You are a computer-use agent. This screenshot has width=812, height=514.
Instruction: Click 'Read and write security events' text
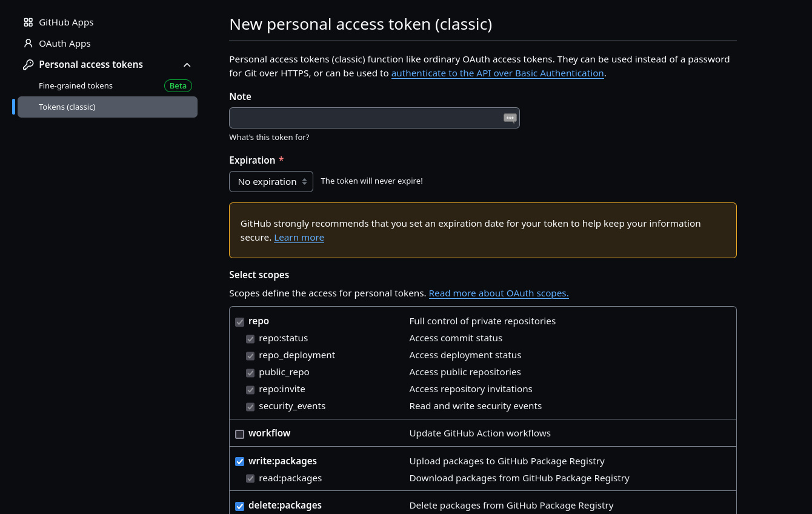click(476, 406)
